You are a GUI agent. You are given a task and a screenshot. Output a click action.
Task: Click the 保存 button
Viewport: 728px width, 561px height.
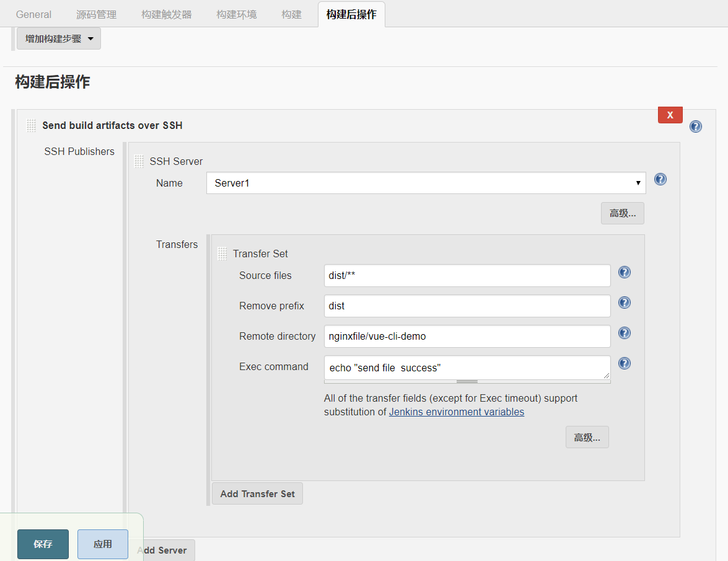pyautogui.click(x=43, y=544)
